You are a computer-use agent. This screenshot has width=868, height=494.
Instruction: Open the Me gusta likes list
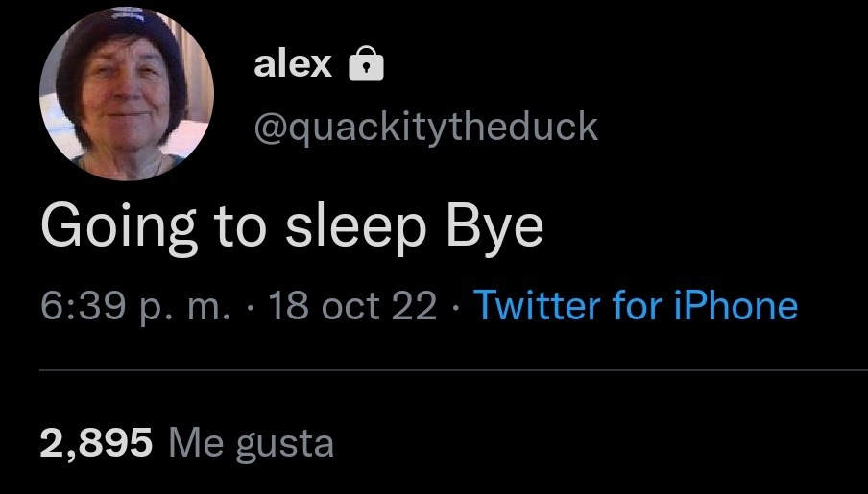[x=251, y=444]
